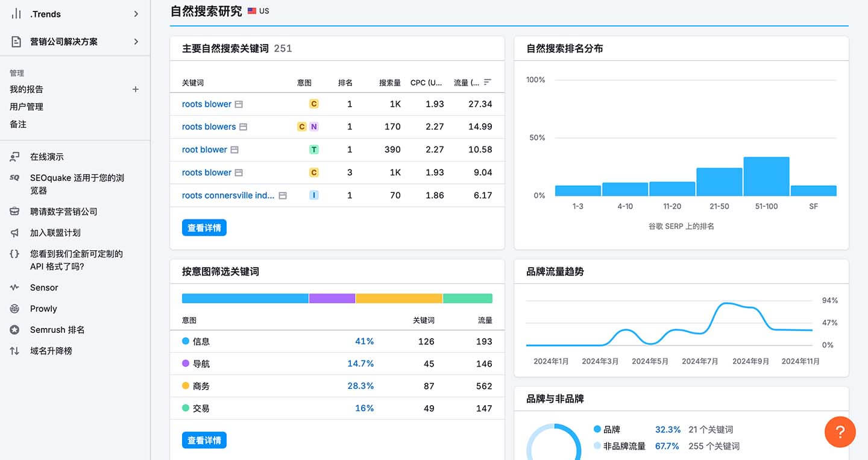Click the SF ranking distribution bar

coord(814,191)
